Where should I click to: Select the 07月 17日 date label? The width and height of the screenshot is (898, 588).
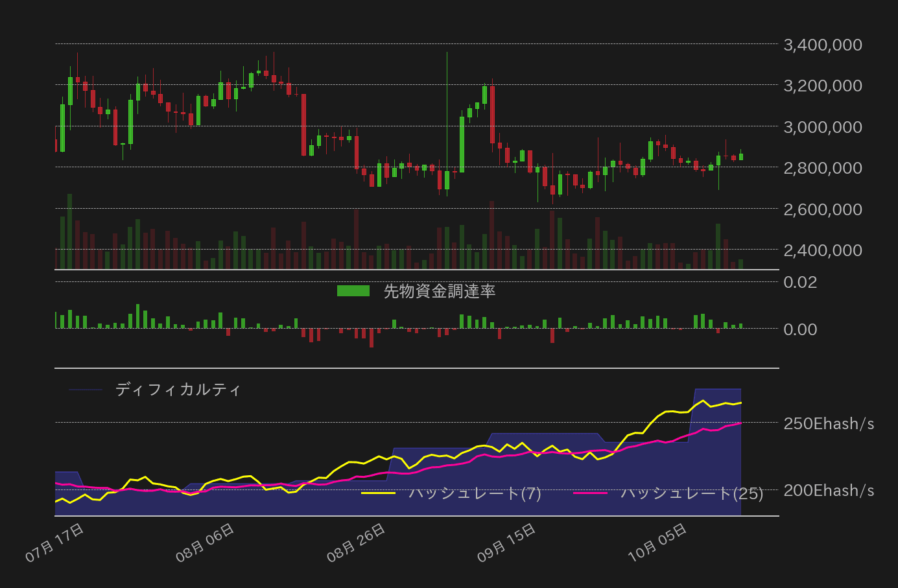(x=55, y=539)
